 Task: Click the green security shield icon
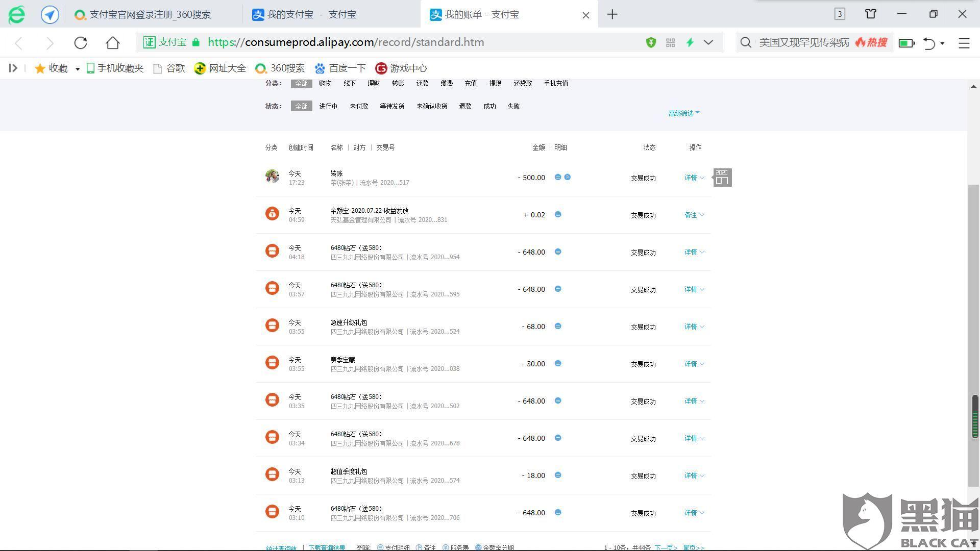(651, 43)
